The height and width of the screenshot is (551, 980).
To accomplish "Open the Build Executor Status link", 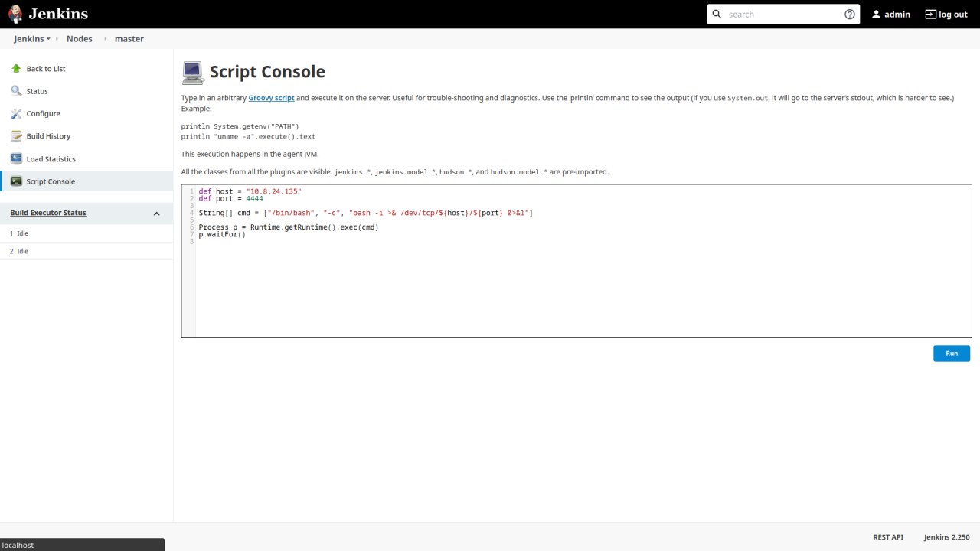I will click(x=48, y=213).
